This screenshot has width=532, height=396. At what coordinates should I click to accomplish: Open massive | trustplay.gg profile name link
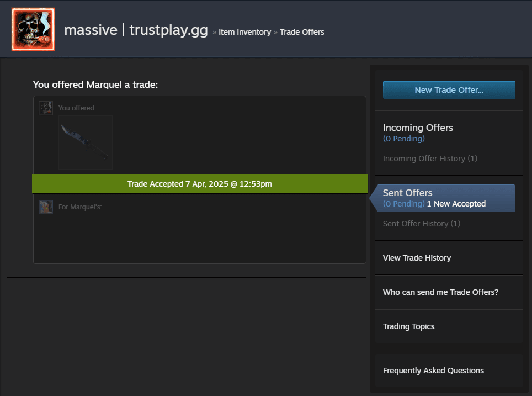coord(136,30)
